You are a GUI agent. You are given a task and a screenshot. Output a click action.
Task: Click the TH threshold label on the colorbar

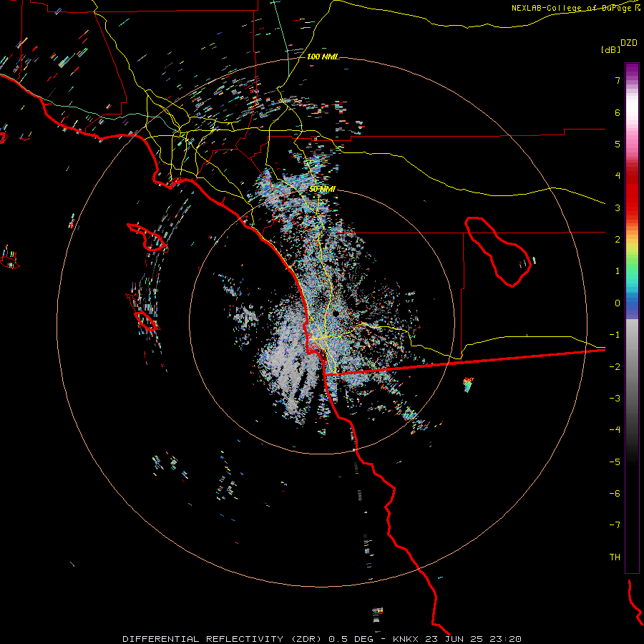[615, 557]
